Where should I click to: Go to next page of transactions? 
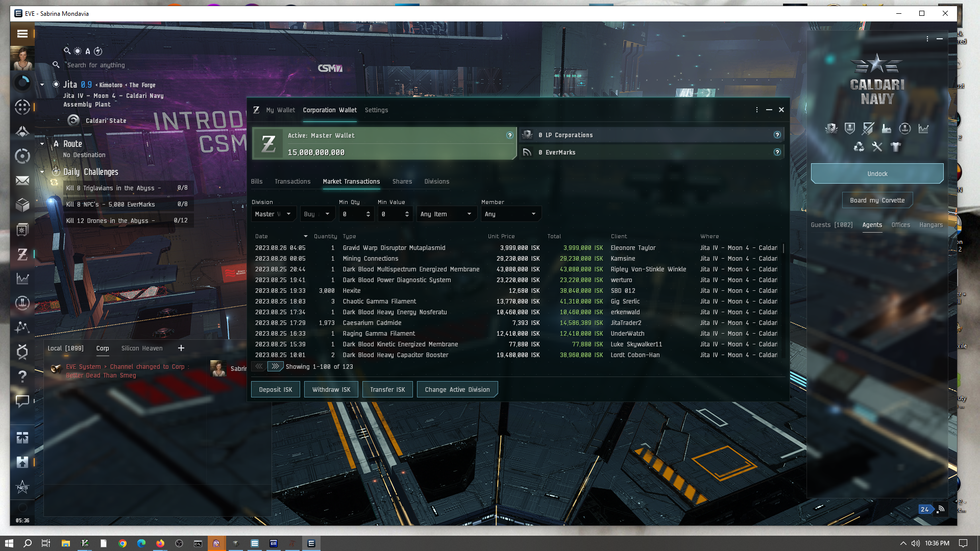[275, 366]
